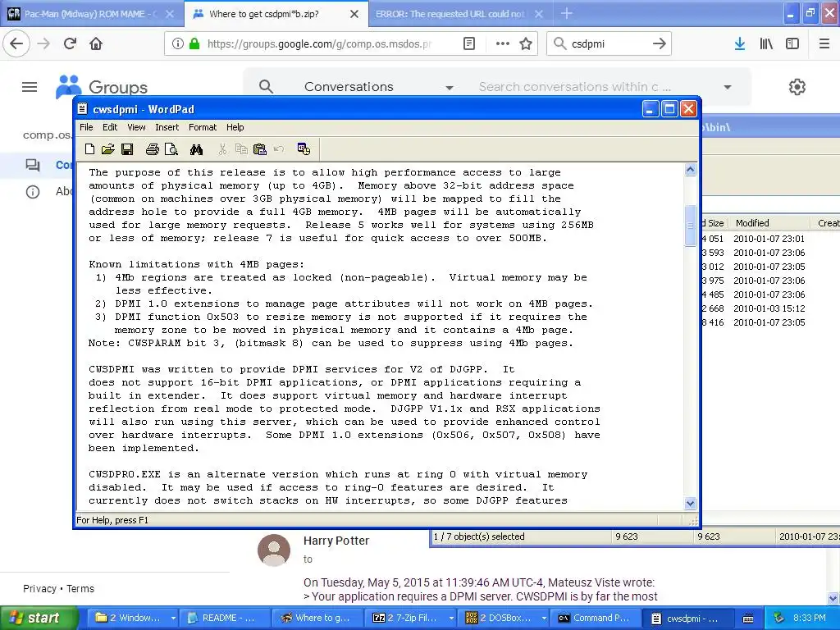Click WordPad scroll down arrow
This screenshot has width=840, height=630.
[x=690, y=503]
